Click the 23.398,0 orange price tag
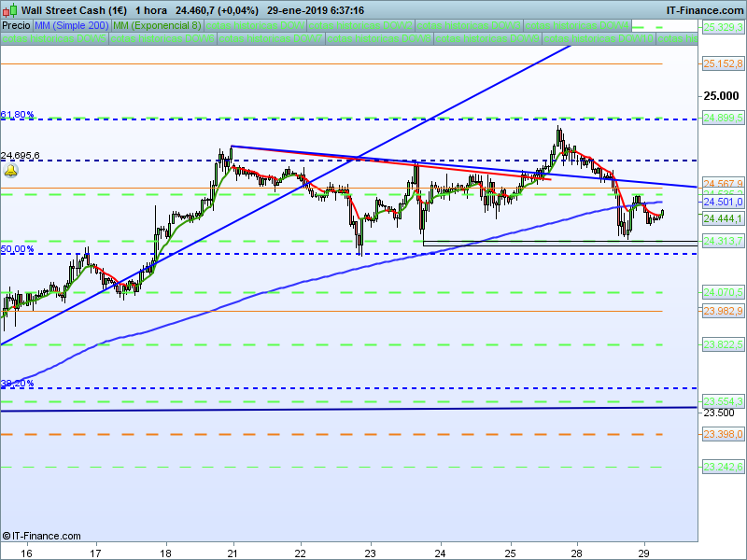The width and height of the screenshot is (747, 560). point(722,434)
